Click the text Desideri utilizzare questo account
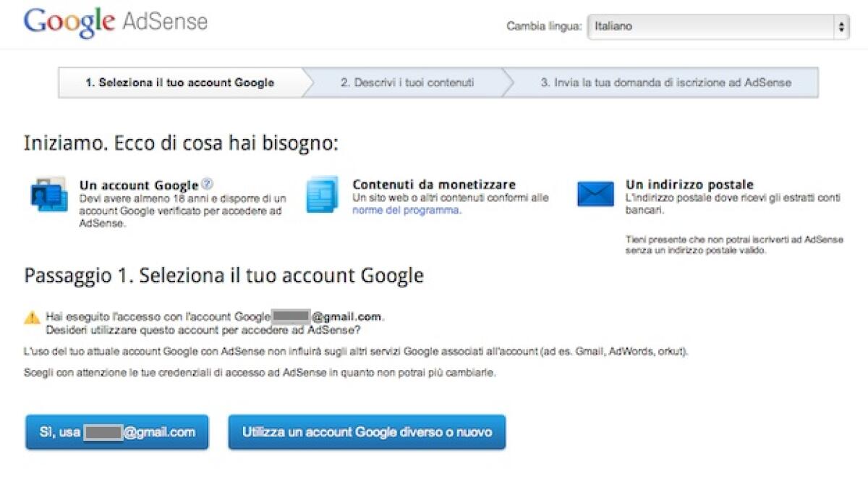Screen dimensions: 868x477 point(203,330)
